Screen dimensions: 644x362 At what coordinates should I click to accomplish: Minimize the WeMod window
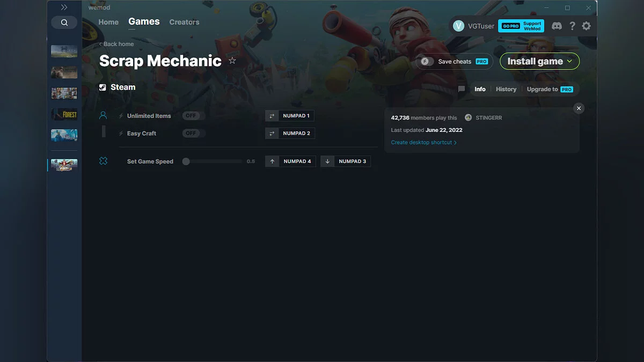(x=547, y=8)
